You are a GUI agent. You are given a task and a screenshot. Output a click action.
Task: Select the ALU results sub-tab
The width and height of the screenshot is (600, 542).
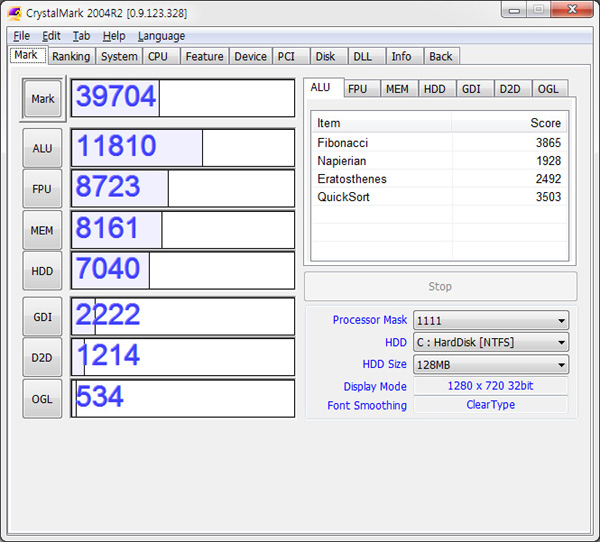coord(323,88)
